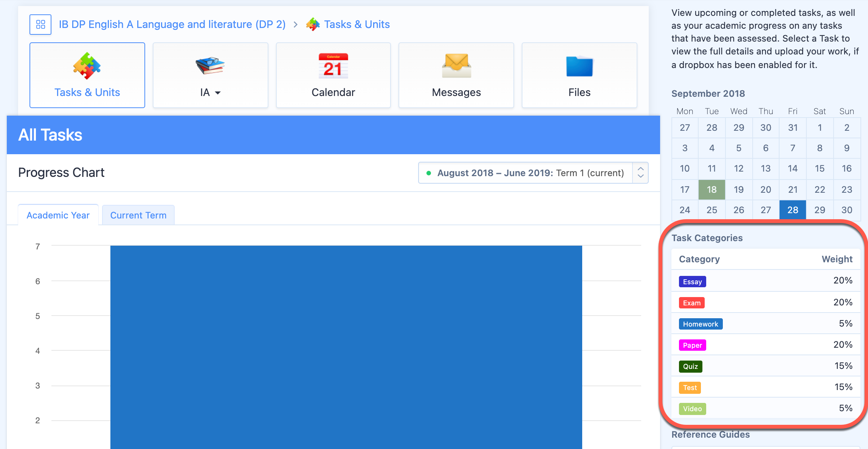Select September 5 on the calendar
Viewport: 868px width, 449px height.
point(738,148)
